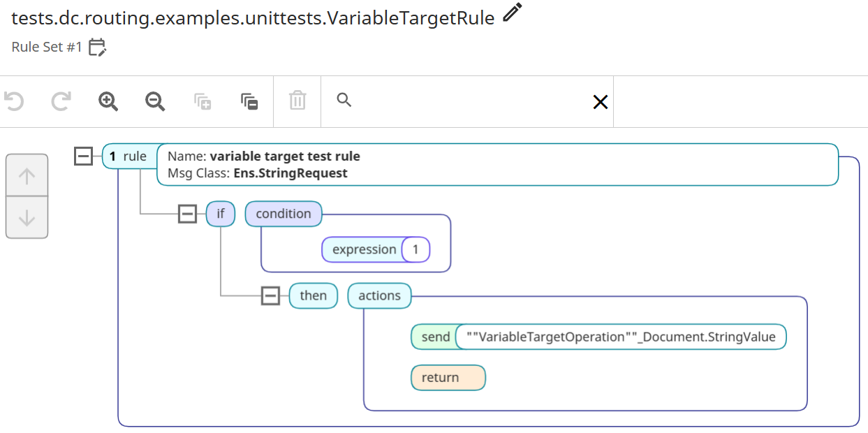Screen dimensions: 868x433
Task: Click the expression value 1
Action: 415,249
